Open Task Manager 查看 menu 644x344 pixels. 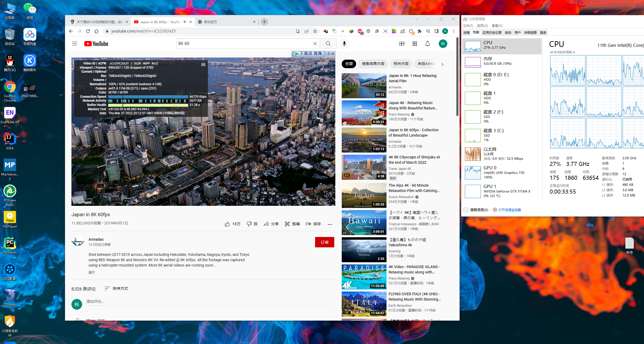click(497, 26)
